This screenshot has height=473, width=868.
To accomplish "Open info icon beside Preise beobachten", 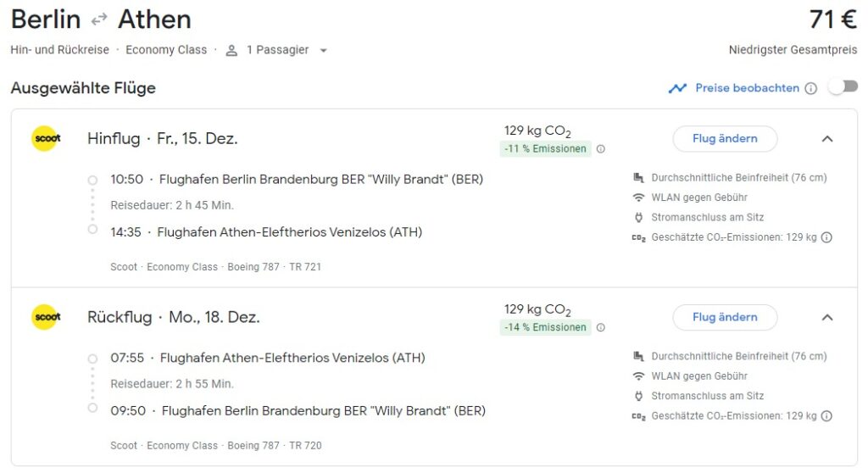I will click(811, 88).
